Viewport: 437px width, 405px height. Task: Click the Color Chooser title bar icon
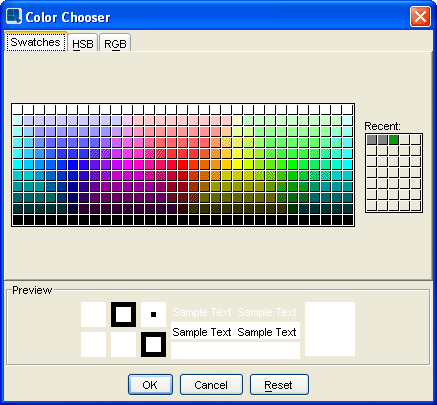[x=14, y=16]
